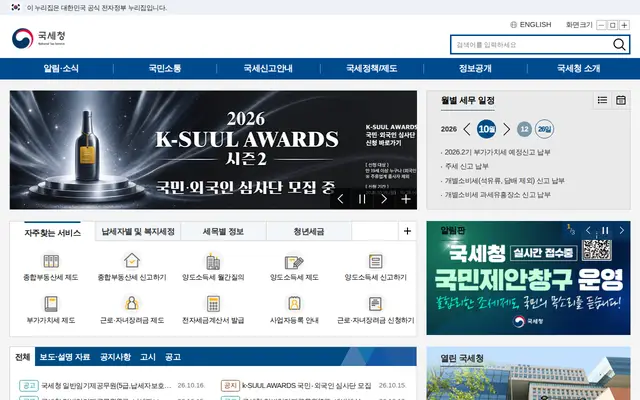Screen dimensions: 640x400
Task: Select the 공고 news tab
Action: pos(173,357)
